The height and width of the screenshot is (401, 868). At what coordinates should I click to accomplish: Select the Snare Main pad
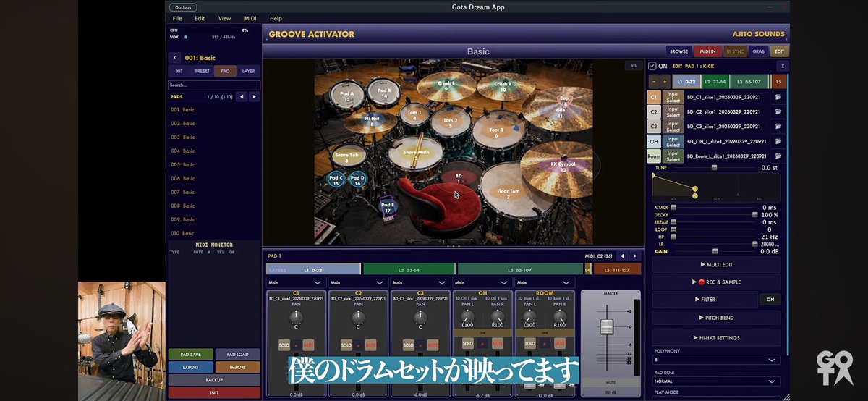pyautogui.click(x=416, y=154)
